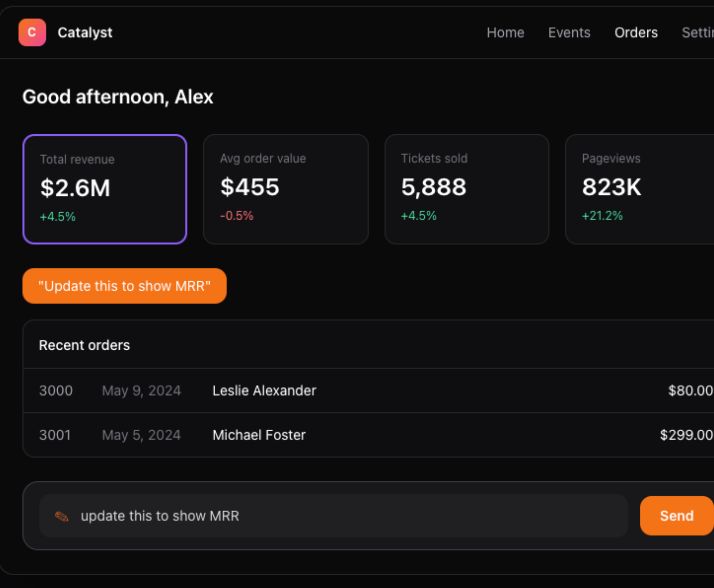
Task: Click the Catalyst logo icon
Action: (x=32, y=33)
